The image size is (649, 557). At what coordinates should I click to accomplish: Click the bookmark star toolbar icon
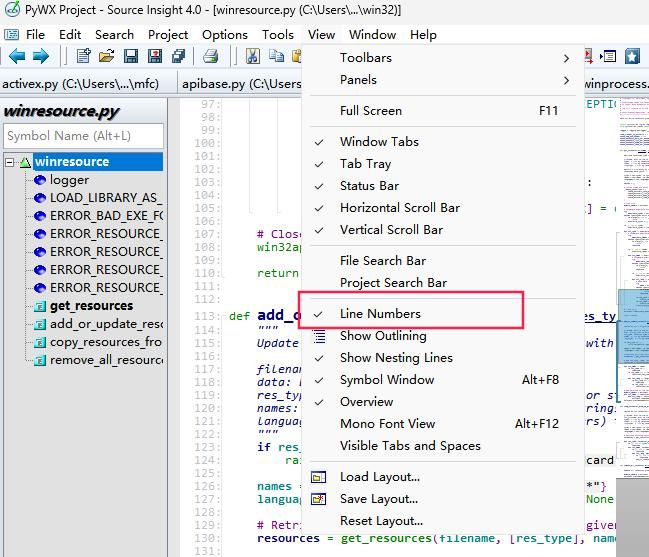point(632,56)
